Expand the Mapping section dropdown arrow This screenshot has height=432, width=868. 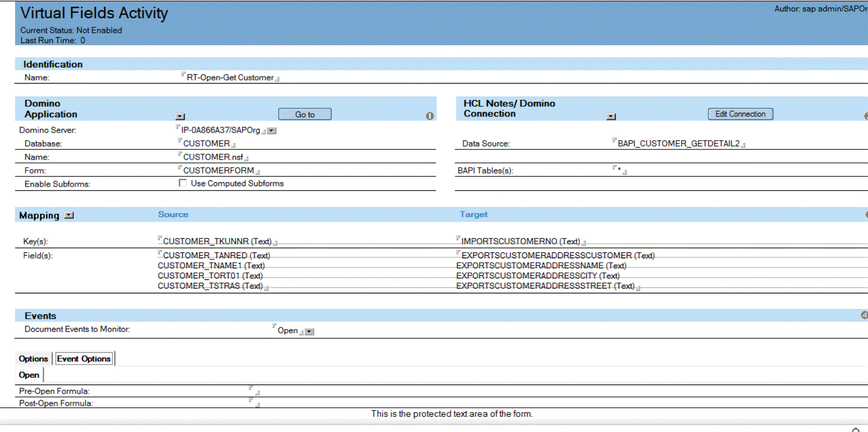click(69, 216)
